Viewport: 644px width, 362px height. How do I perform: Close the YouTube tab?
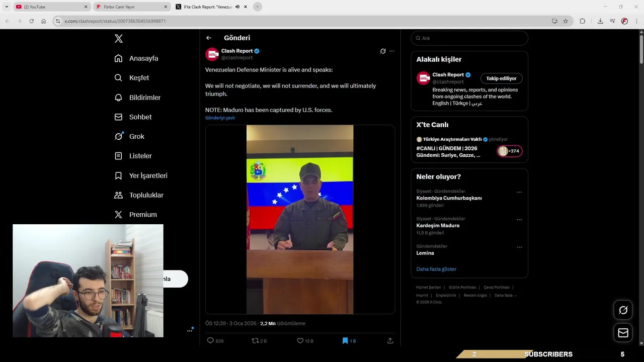86,7
